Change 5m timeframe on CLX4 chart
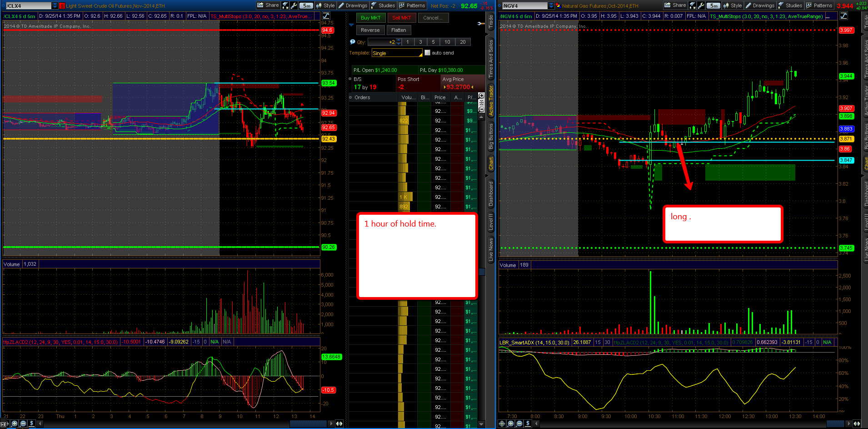868x429 pixels. pos(307,5)
